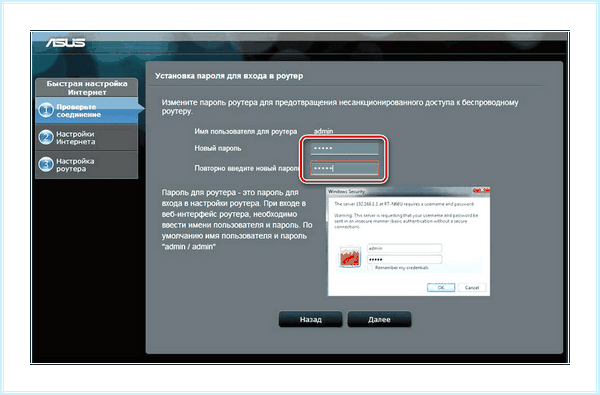Open Настройка роутера step
The image size is (600, 395).
point(86,165)
